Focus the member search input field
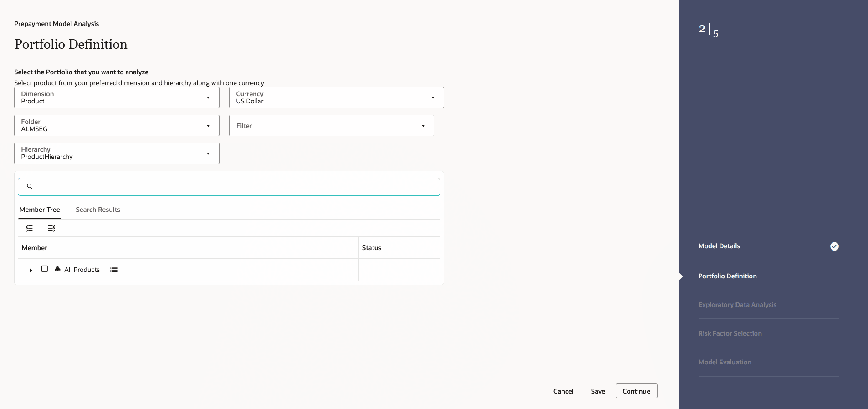 point(229,187)
